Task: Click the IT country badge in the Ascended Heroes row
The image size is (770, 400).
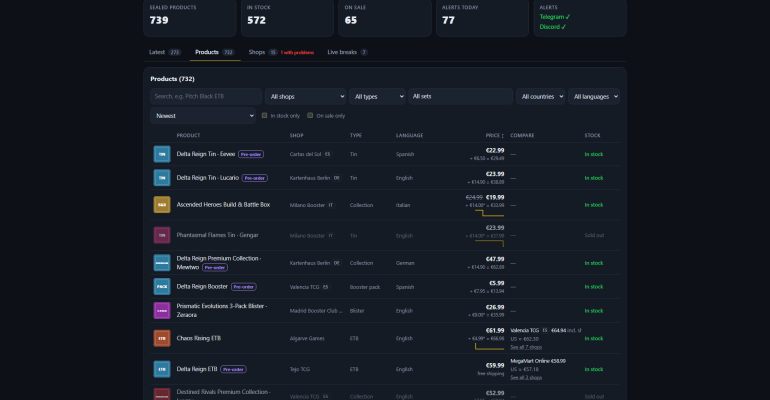Action: [330, 205]
